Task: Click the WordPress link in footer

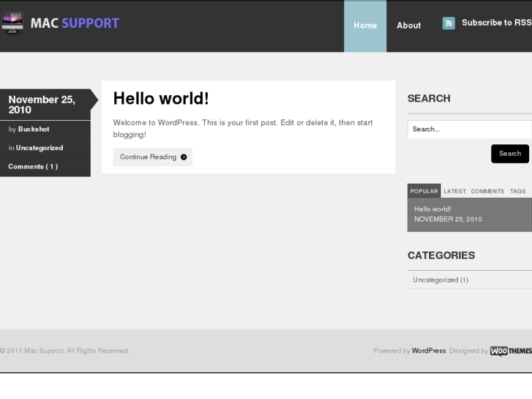Action: coord(428,351)
